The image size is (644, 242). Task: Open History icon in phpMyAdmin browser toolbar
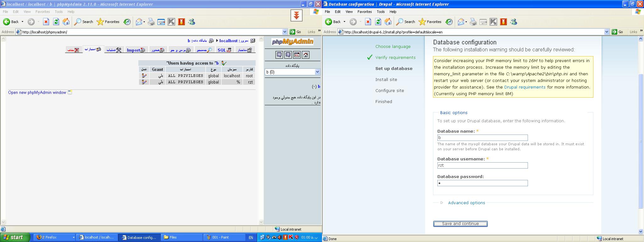click(127, 22)
